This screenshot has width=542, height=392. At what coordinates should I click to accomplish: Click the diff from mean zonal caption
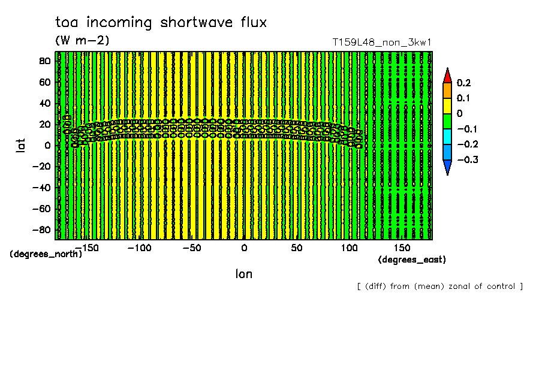(440, 287)
